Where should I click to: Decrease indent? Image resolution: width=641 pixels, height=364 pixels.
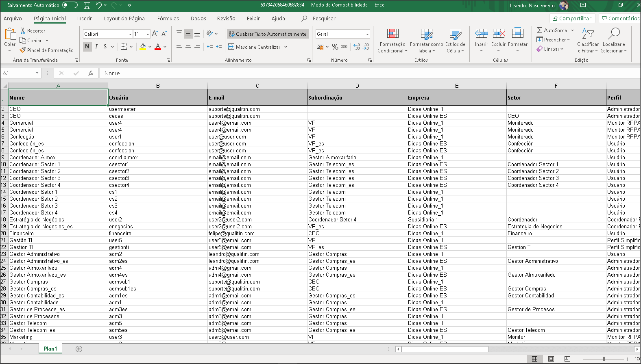(x=210, y=47)
